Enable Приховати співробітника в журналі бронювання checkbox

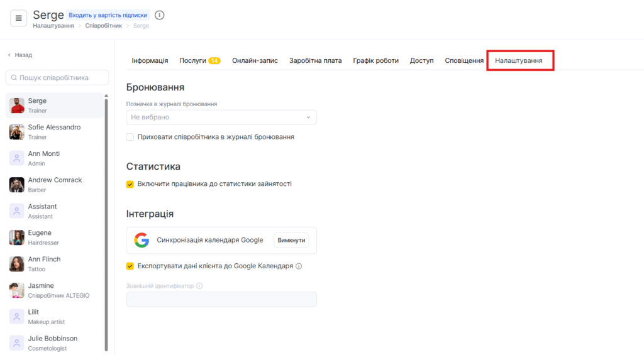130,137
